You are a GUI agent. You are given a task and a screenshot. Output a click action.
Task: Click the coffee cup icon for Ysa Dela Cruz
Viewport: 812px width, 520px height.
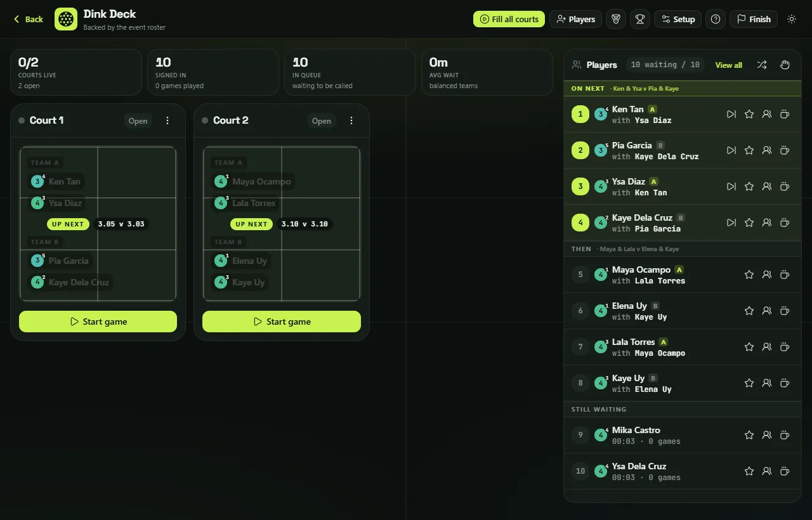(785, 471)
